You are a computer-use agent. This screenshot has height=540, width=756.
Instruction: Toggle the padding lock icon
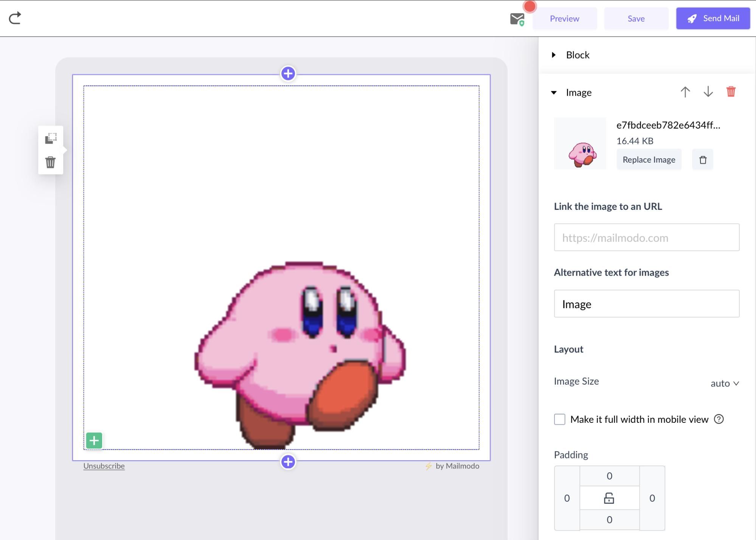tap(609, 498)
